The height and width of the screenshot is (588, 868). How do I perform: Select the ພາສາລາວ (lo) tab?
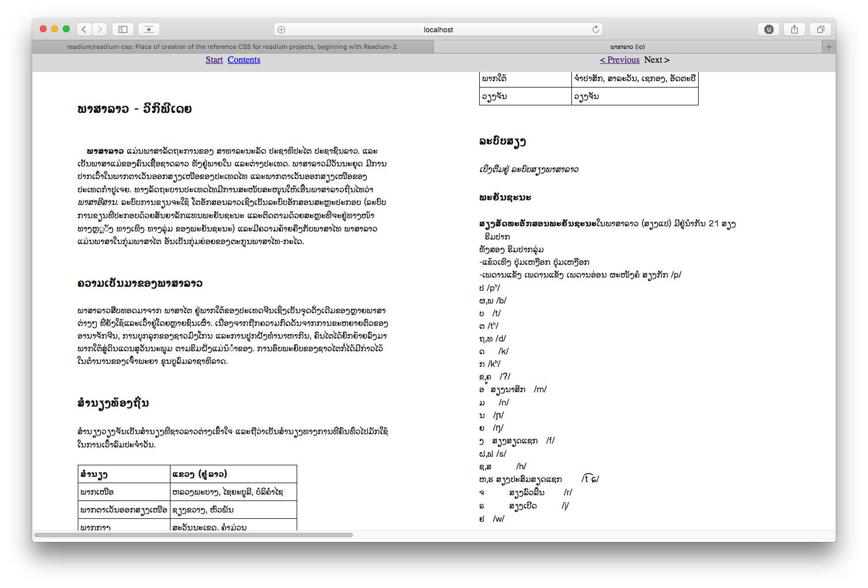627,47
